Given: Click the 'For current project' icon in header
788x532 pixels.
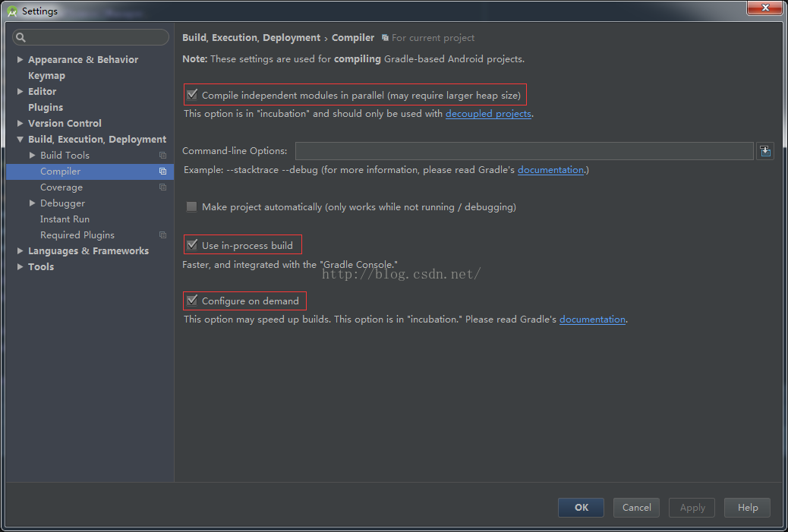Looking at the screenshot, I should [x=386, y=38].
